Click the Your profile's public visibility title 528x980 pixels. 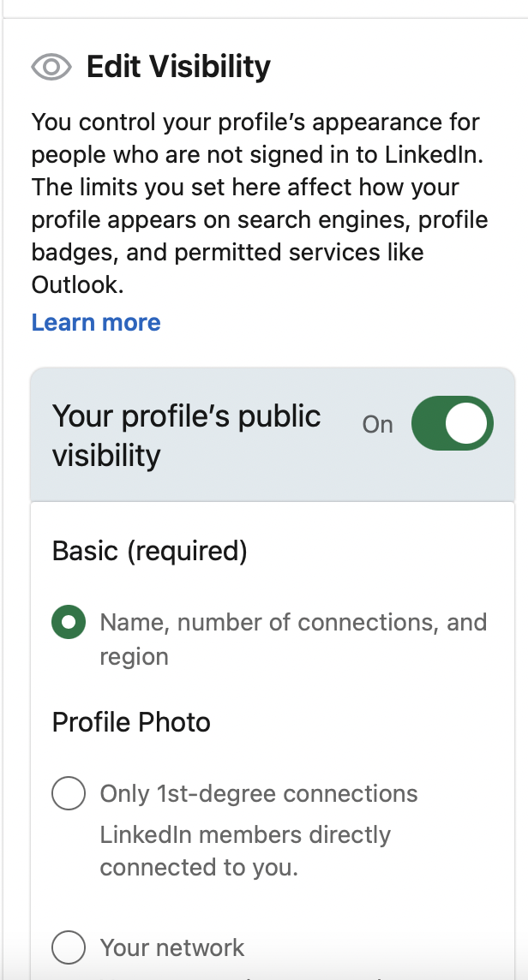point(186,436)
